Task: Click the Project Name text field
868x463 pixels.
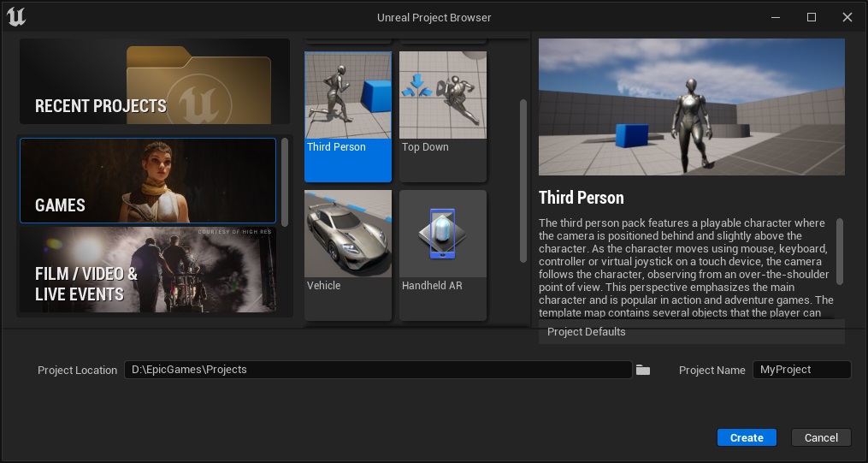Action: coord(801,370)
